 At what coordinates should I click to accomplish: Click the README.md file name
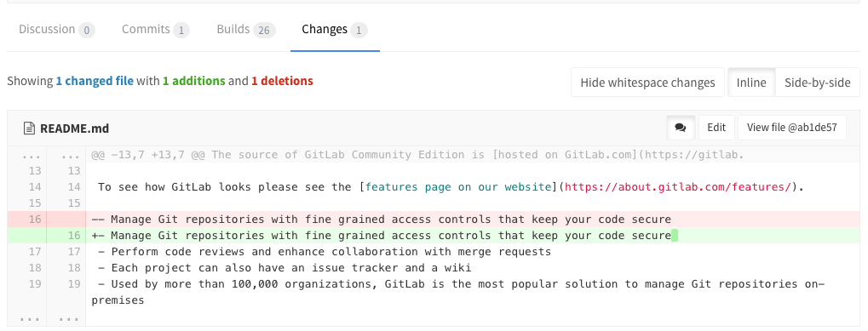pyautogui.click(x=74, y=128)
